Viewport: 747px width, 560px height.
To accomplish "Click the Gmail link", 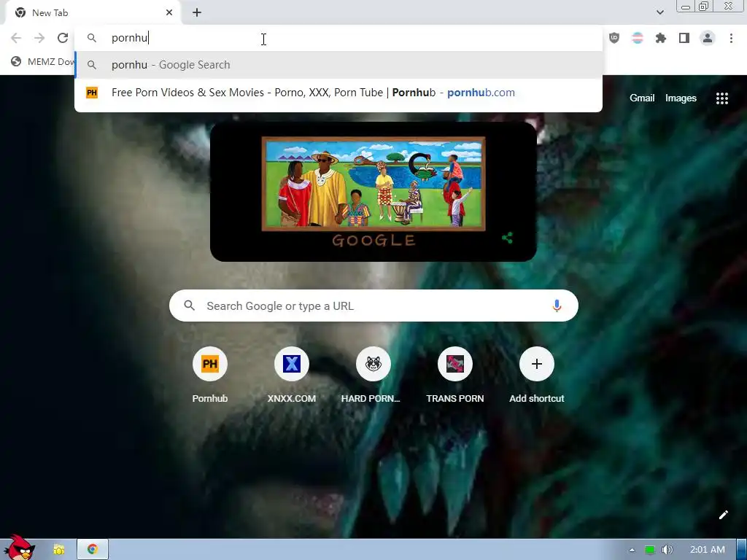I will pos(642,98).
